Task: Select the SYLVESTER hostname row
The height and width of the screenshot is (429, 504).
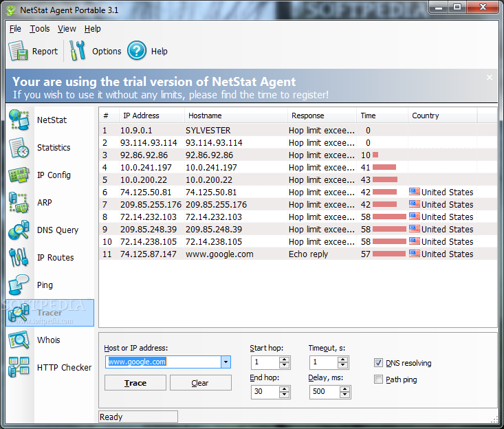Action: pyautogui.click(x=298, y=130)
